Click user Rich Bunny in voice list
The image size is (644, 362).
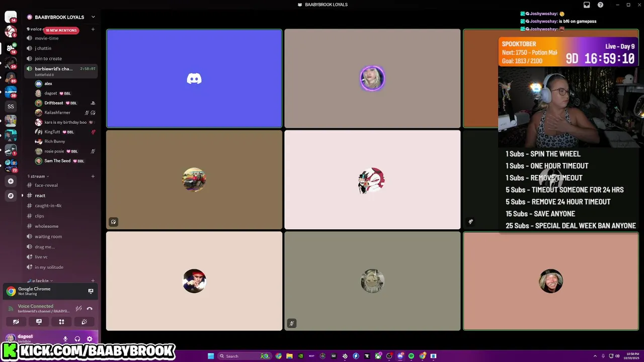point(65,141)
